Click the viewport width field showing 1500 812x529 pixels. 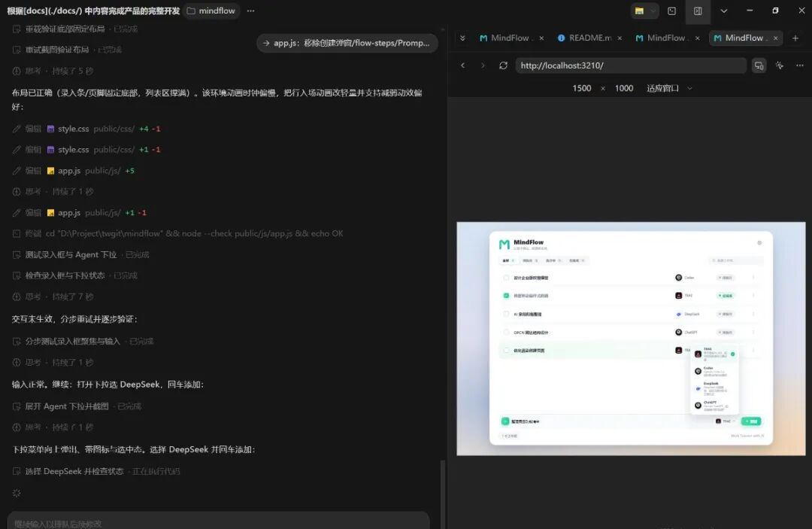[581, 88]
